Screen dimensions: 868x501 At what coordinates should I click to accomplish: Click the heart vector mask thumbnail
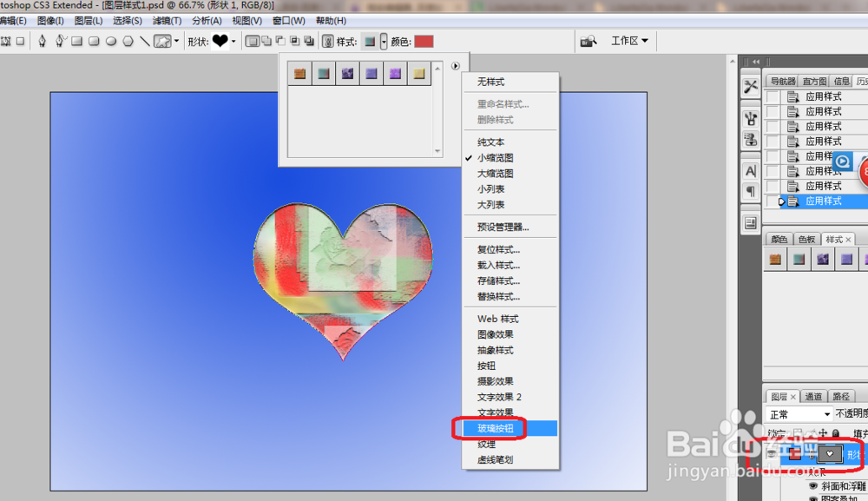tap(830, 454)
